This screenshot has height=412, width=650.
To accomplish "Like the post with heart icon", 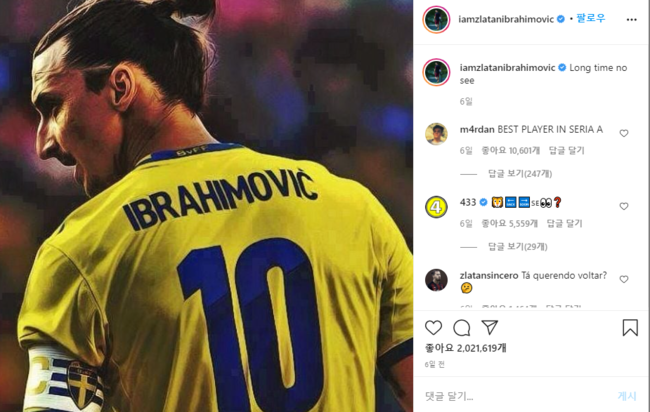I will 434,327.
